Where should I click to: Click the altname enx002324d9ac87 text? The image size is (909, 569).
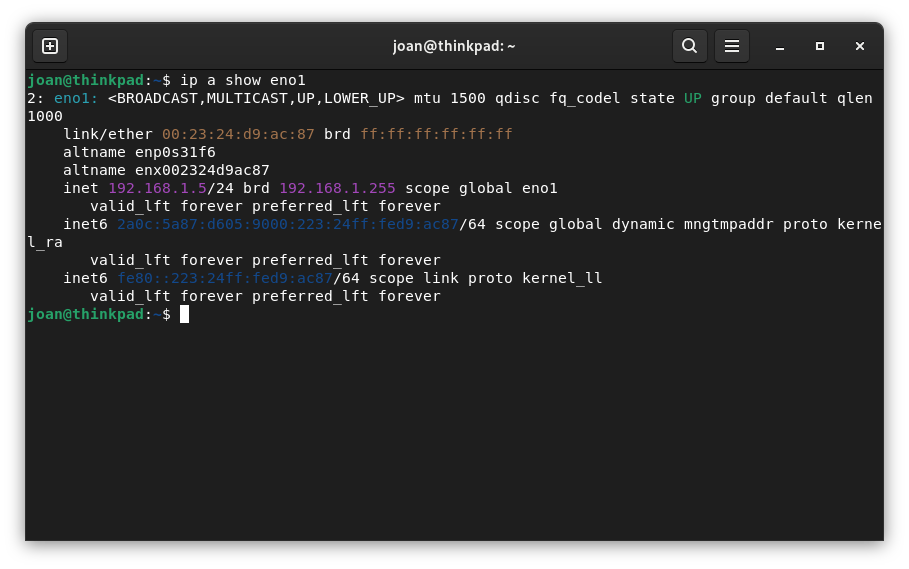[202, 170]
